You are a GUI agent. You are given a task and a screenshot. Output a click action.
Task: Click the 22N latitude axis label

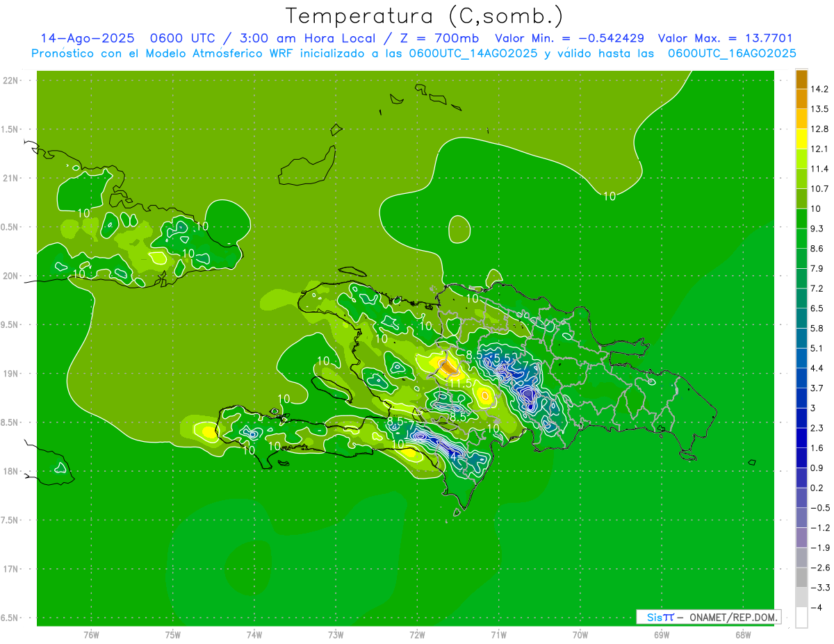(10, 80)
